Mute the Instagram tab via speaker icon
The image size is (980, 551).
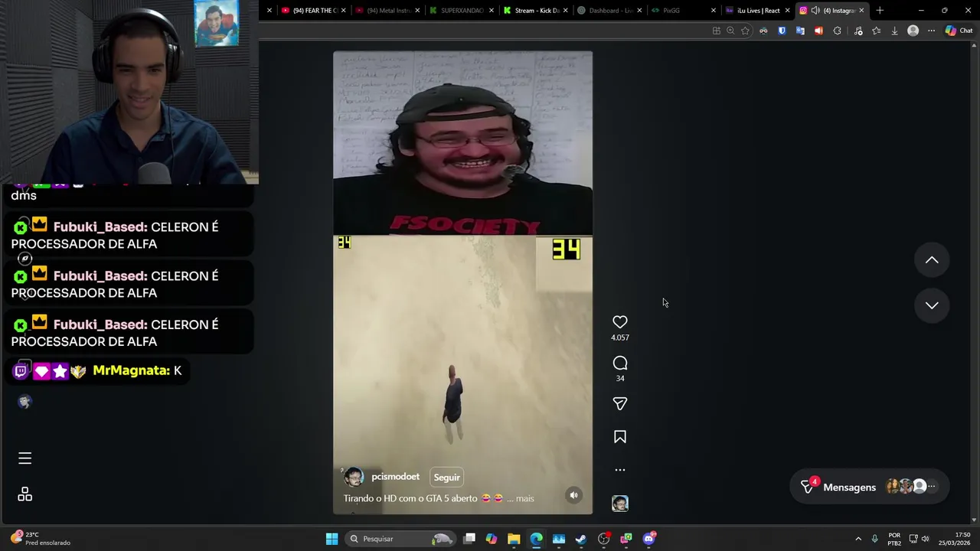[x=815, y=11]
